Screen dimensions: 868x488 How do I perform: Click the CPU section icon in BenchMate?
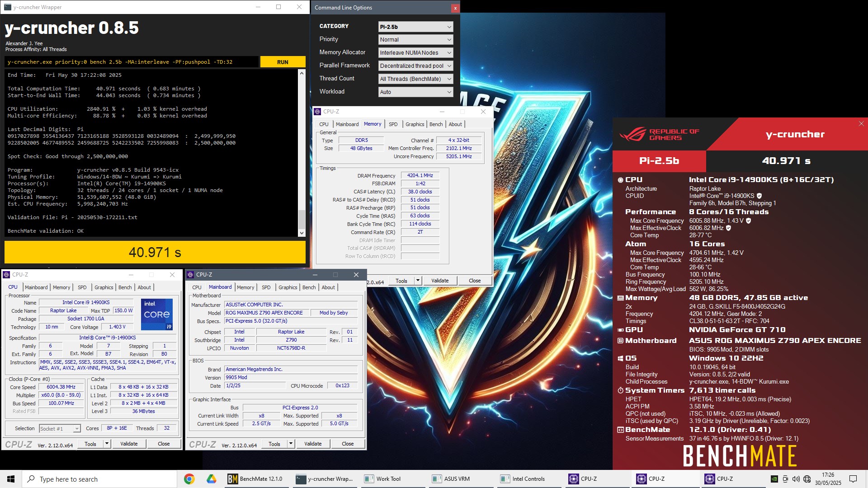point(620,180)
